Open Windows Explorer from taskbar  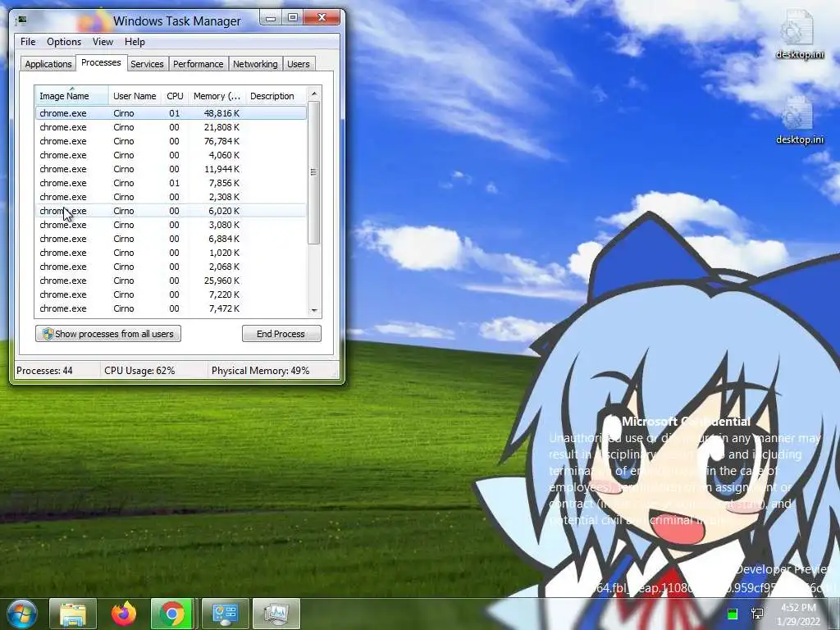(73, 614)
